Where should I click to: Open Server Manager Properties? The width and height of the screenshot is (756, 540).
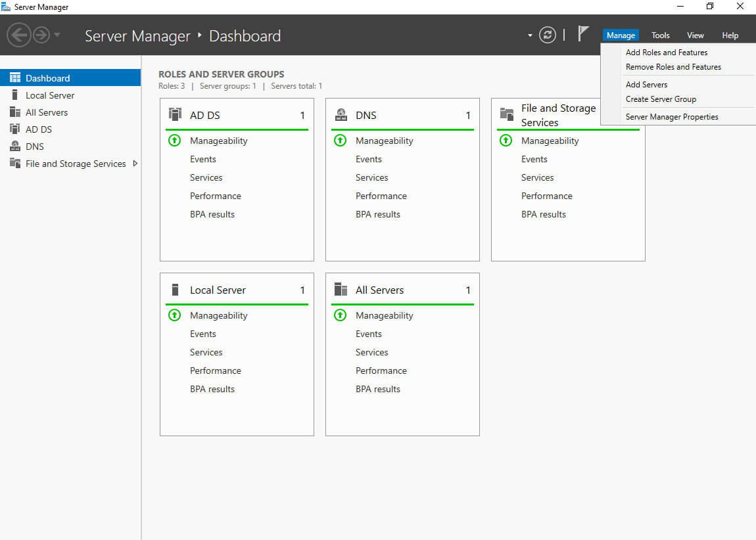pos(672,116)
